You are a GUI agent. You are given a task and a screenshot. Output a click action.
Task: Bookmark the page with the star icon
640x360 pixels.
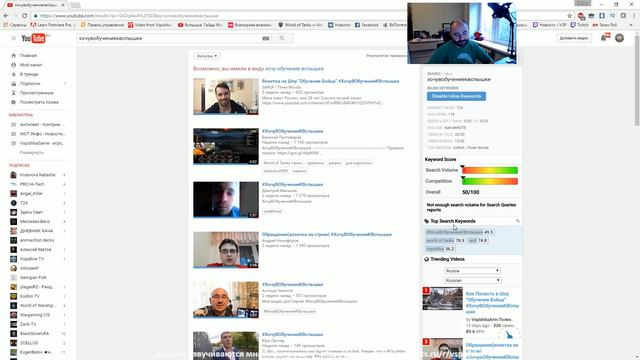pos(569,16)
